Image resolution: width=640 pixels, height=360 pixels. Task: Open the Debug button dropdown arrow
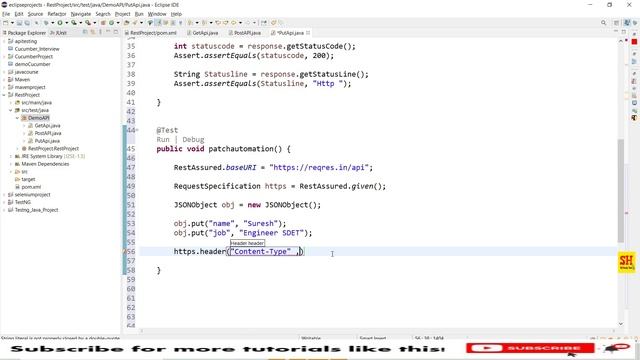click(x=52, y=23)
